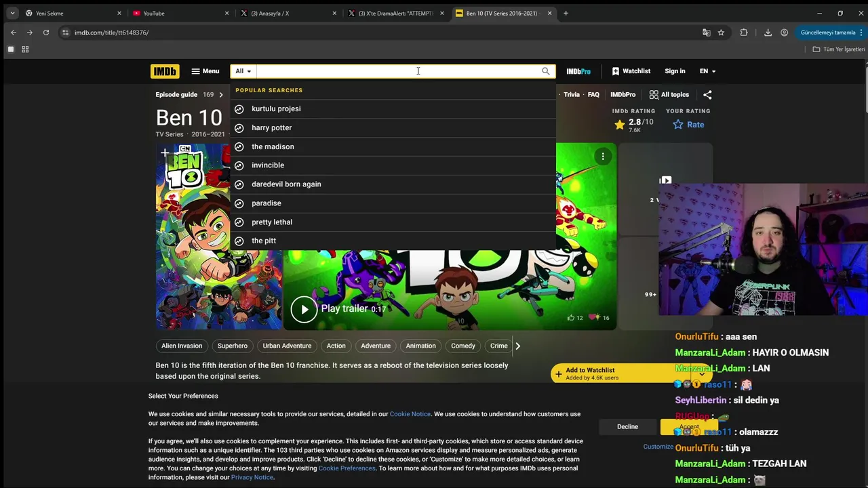The height and width of the screenshot is (488, 868).
Task: Open trailer three-dot options menu
Action: pyautogui.click(x=603, y=157)
